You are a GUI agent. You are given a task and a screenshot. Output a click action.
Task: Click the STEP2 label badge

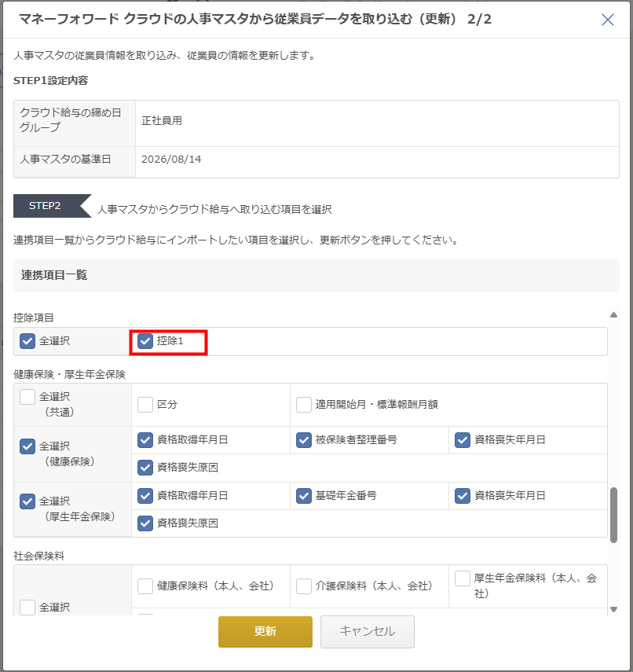click(x=53, y=206)
